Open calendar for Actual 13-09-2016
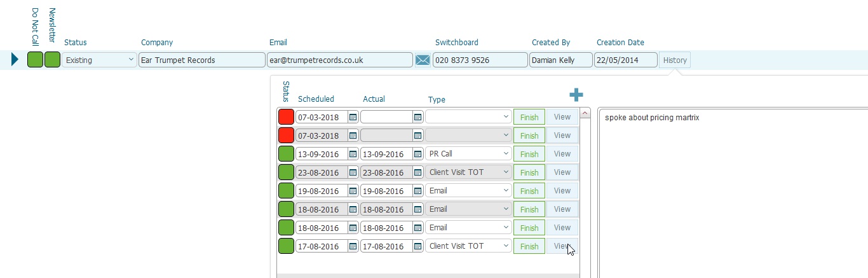This screenshot has width=868, height=278. point(417,154)
